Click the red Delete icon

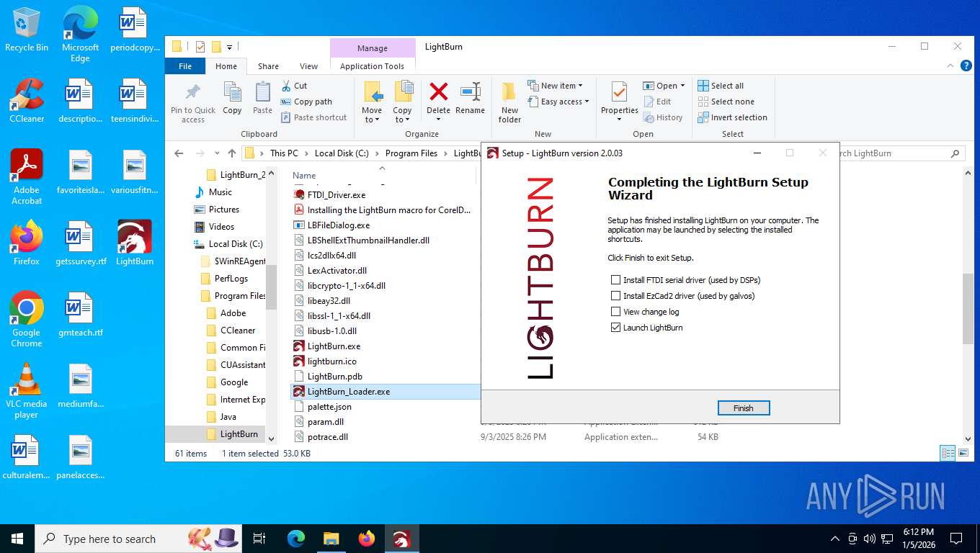(438, 91)
